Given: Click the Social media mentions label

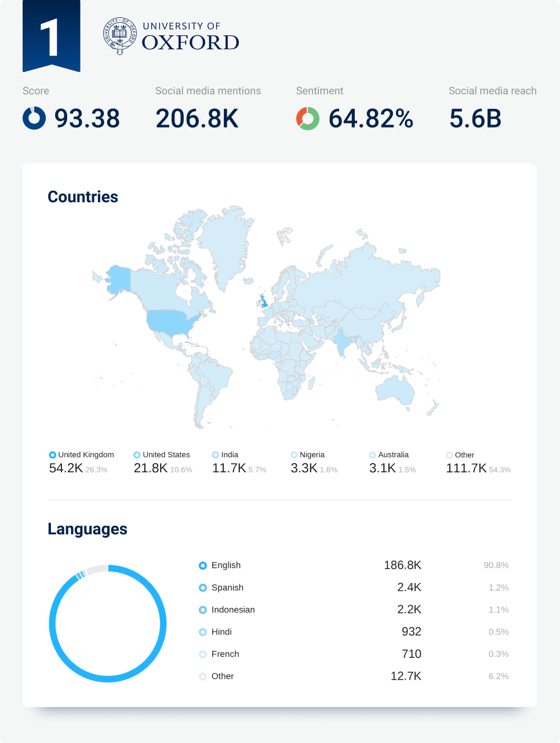Looking at the screenshot, I should click(x=208, y=91).
